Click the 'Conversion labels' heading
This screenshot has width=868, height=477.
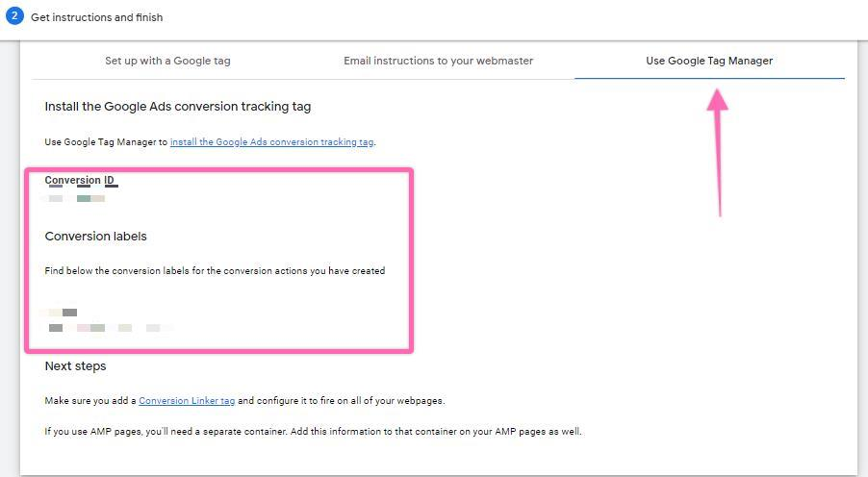[95, 237]
